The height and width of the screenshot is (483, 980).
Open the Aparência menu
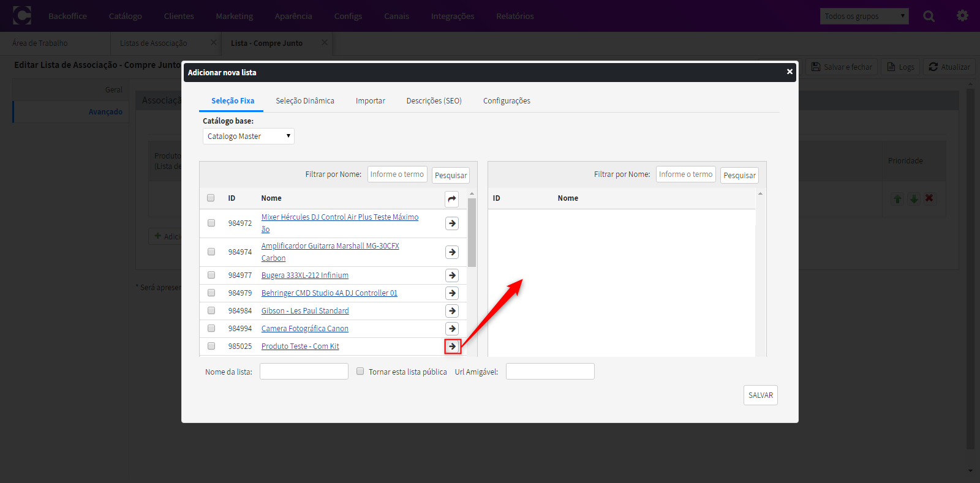(x=293, y=16)
